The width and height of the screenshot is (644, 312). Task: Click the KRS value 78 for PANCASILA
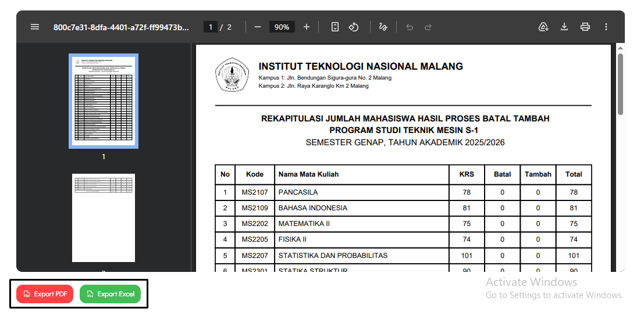tap(467, 192)
